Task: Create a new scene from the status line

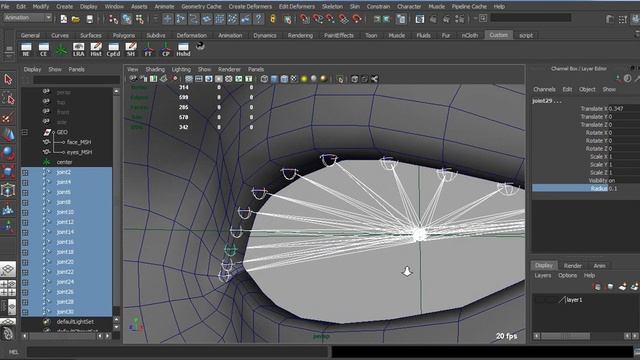Action: click(64, 19)
